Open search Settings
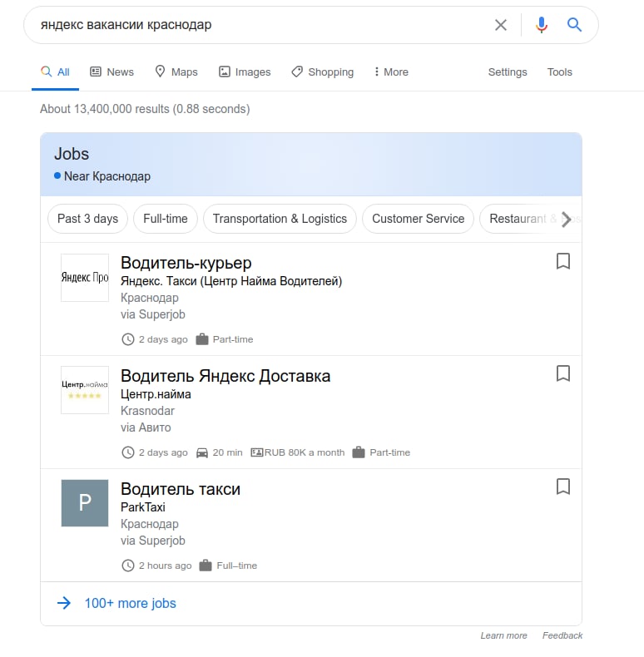The width and height of the screenshot is (644, 657). click(x=508, y=72)
